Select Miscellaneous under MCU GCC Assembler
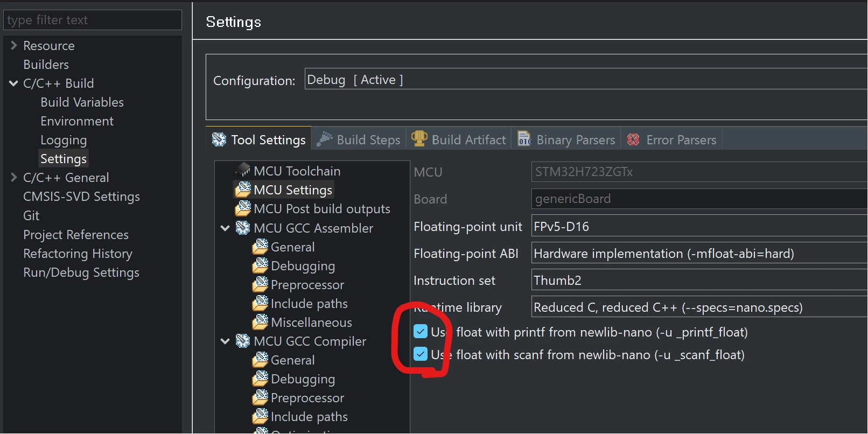This screenshot has height=434, width=868. [x=311, y=322]
